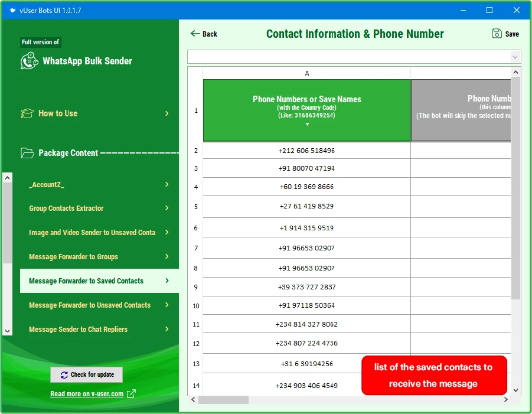Open the How to Use menu item

[x=95, y=113]
